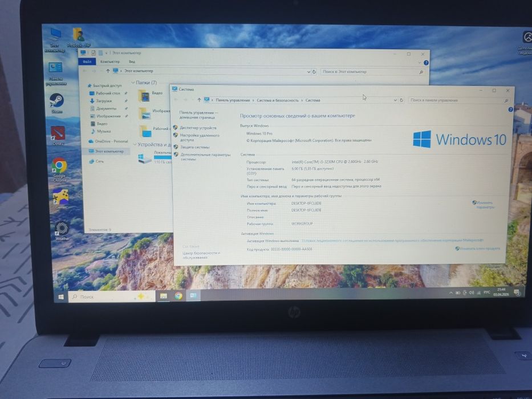Open the Steam desktop shortcut
Viewport: 532px width, 399px height.
[x=56, y=103]
